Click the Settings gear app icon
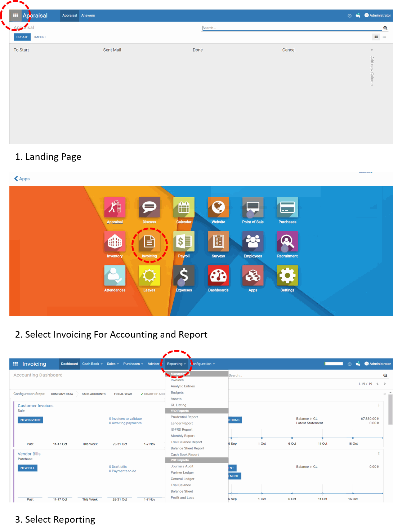Viewport: 393px width, 532px height. tap(287, 276)
